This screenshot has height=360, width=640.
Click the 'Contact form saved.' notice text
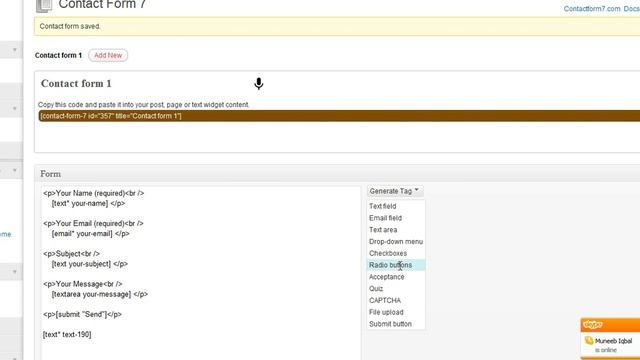(x=70, y=26)
